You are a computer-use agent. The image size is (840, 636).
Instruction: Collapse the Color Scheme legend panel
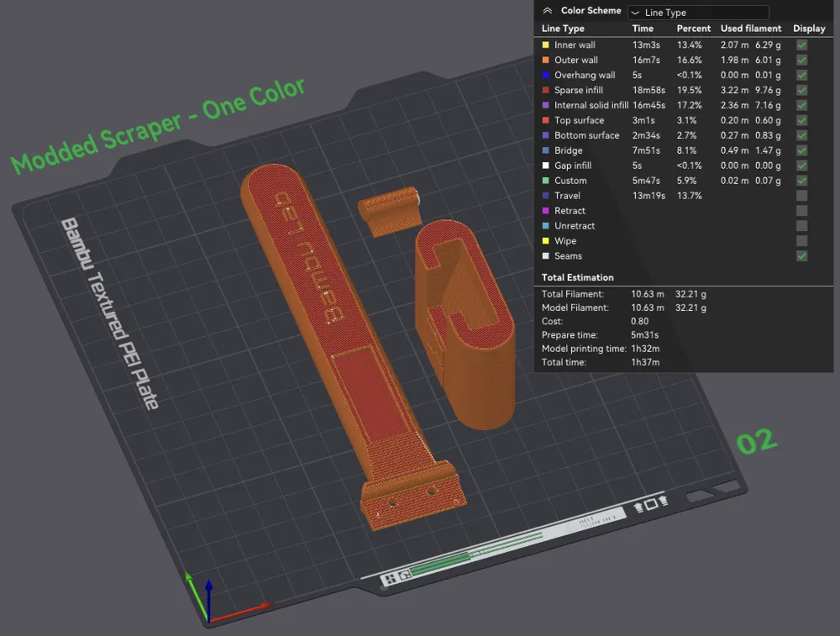(x=548, y=11)
